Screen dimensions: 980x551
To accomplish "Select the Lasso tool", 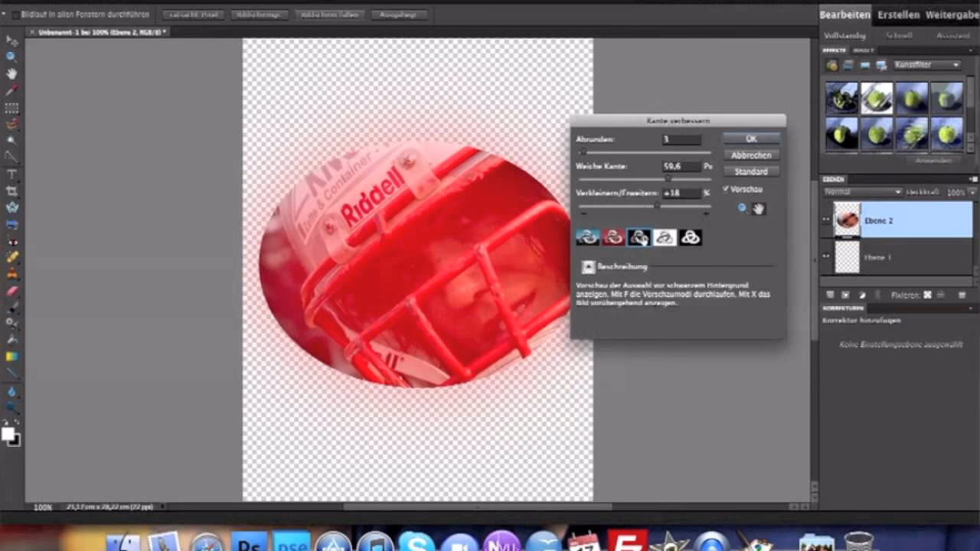I will pyautogui.click(x=11, y=124).
